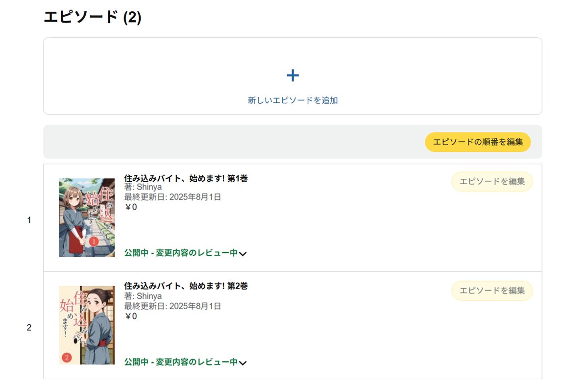Click the 最終更新日 date on 第2巻
The width and height of the screenshot is (588, 388).
(x=172, y=306)
